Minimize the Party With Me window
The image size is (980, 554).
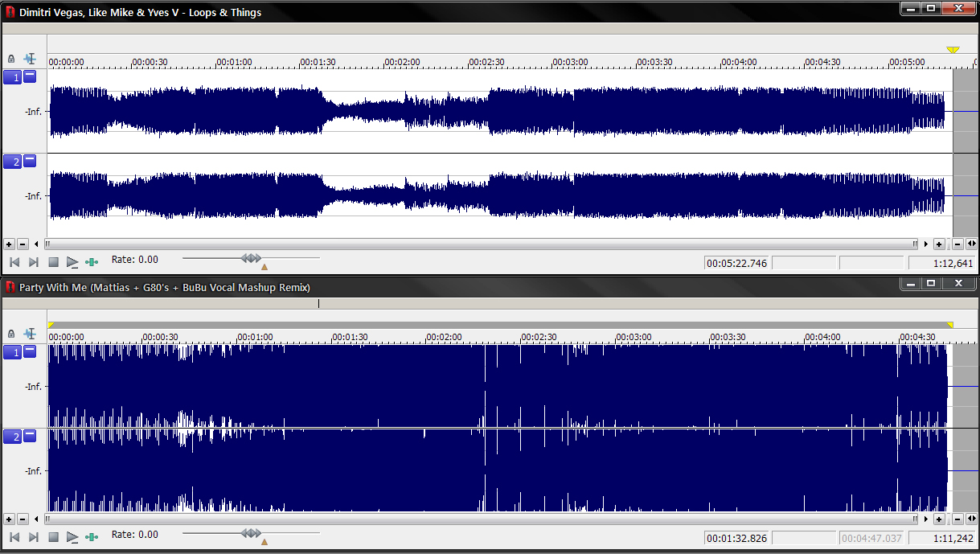(x=911, y=283)
